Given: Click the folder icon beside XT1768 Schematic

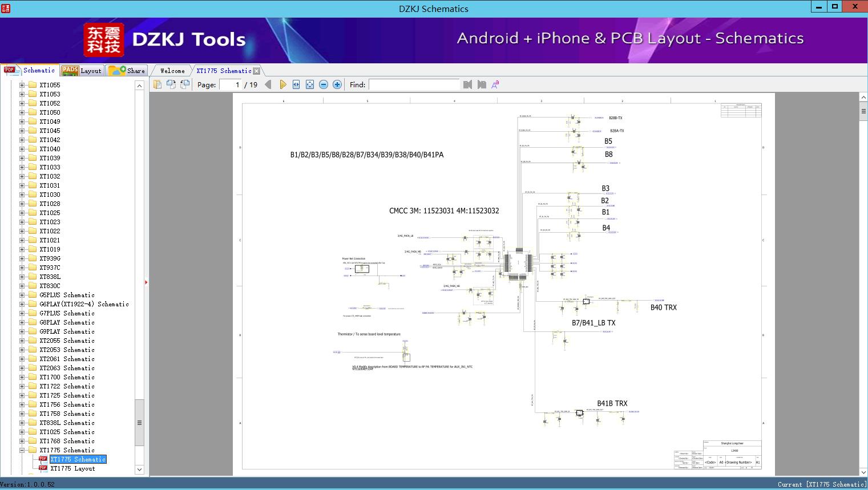Looking at the screenshot, I should click(x=33, y=441).
